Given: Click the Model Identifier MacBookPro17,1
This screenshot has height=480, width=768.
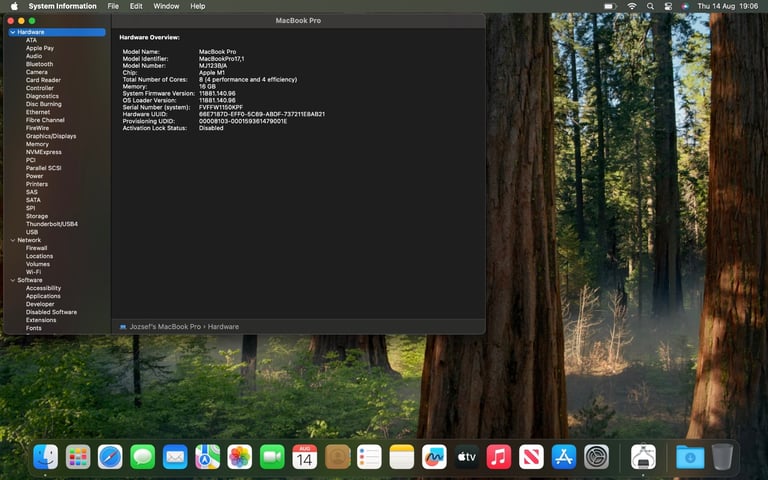Looking at the screenshot, I should click(221, 59).
